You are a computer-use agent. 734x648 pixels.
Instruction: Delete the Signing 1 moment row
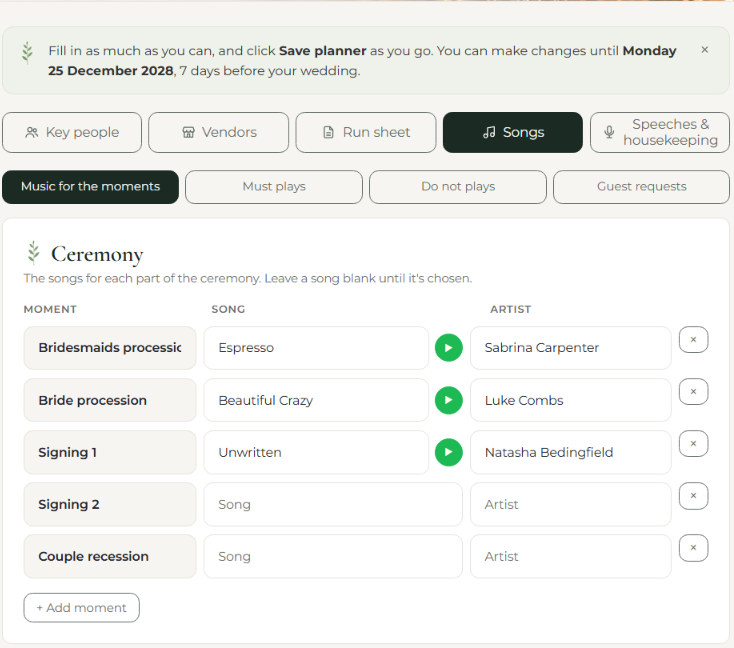pyautogui.click(x=693, y=443)
